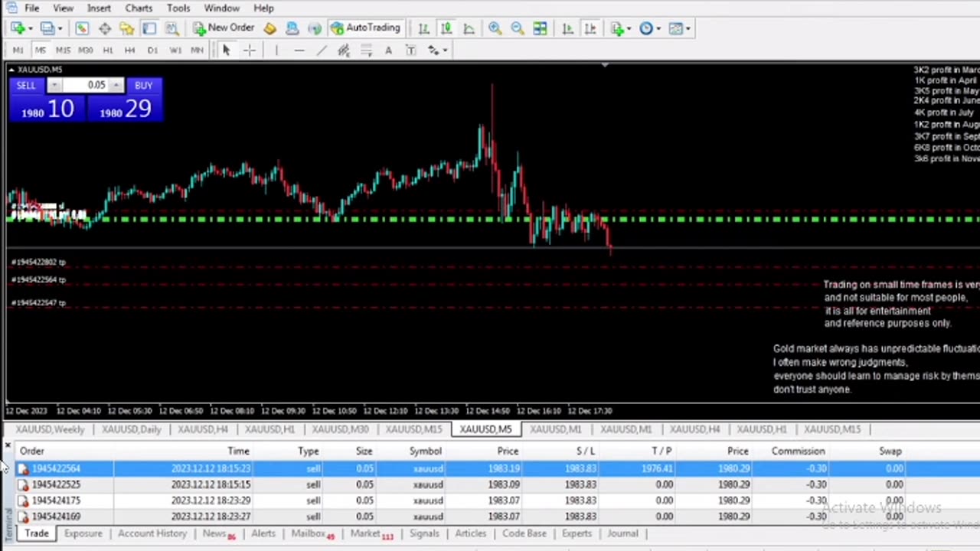Image resolution: width=980 pixels, height=551 pixels.
Task: Select the arrows objects tool
Action: (x=433, y=51)
